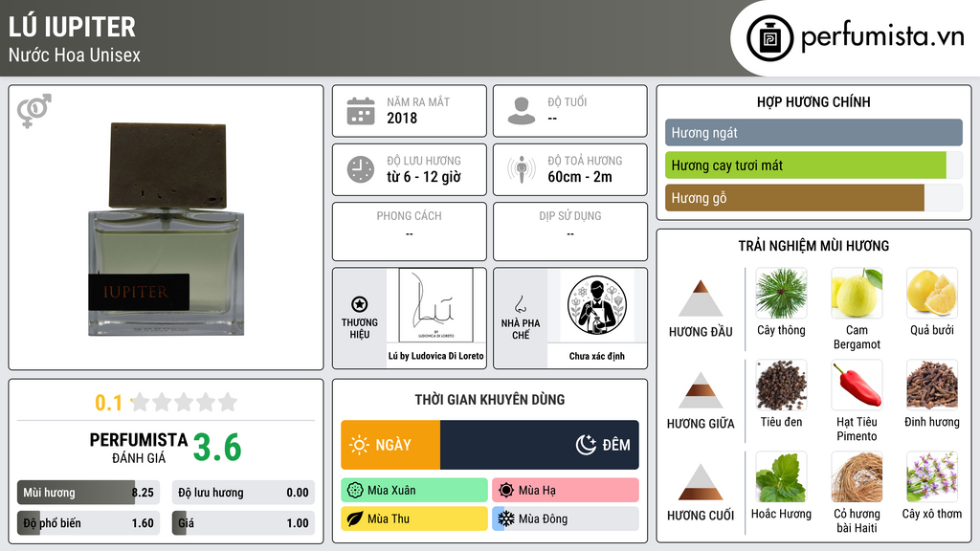Click the Độ lưu hương 0.00 score bar

pyautogui.click(x=243, y=493)
